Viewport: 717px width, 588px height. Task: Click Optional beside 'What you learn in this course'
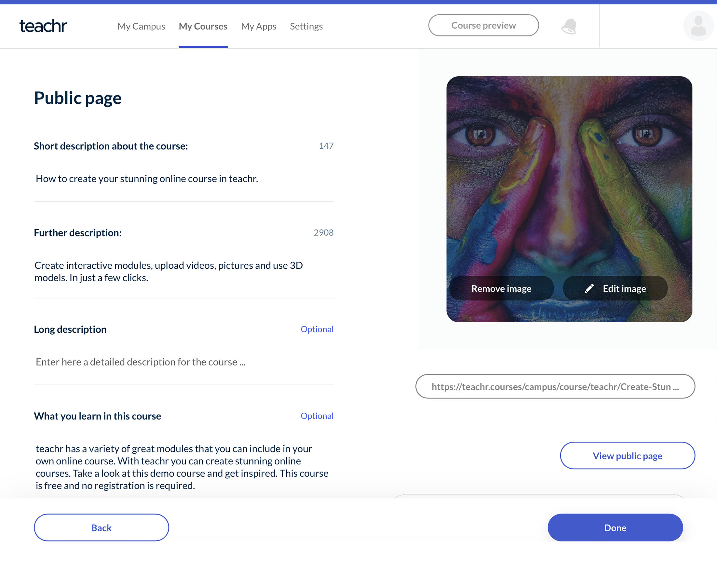coord(317,416)
